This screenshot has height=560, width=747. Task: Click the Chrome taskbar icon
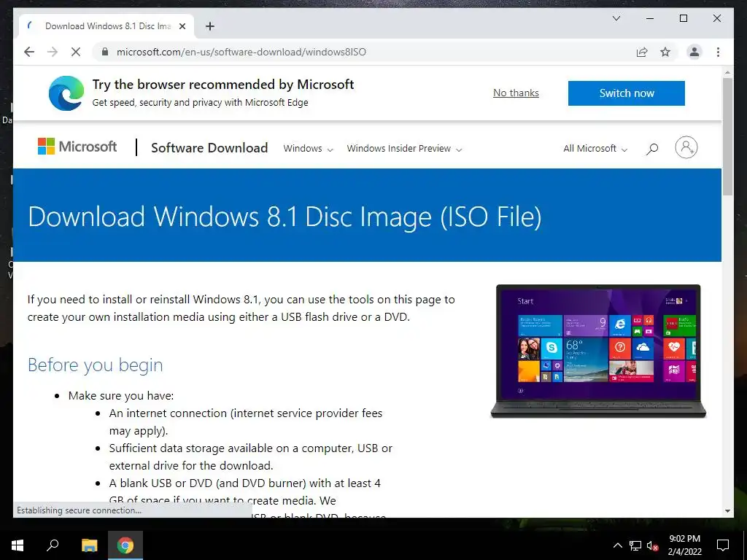click(125, 545)
